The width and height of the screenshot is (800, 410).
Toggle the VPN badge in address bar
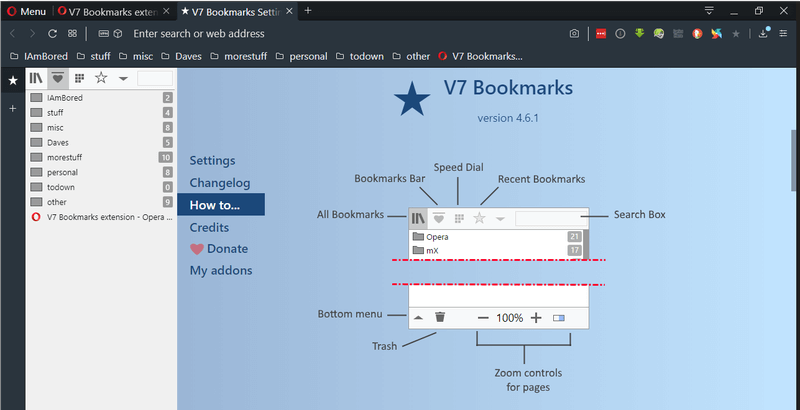[104, 34]
